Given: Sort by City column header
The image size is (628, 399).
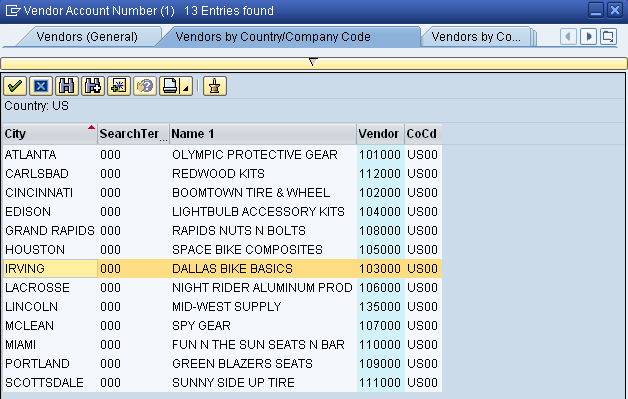Looking at the screenshot, I should coord(50,134).
